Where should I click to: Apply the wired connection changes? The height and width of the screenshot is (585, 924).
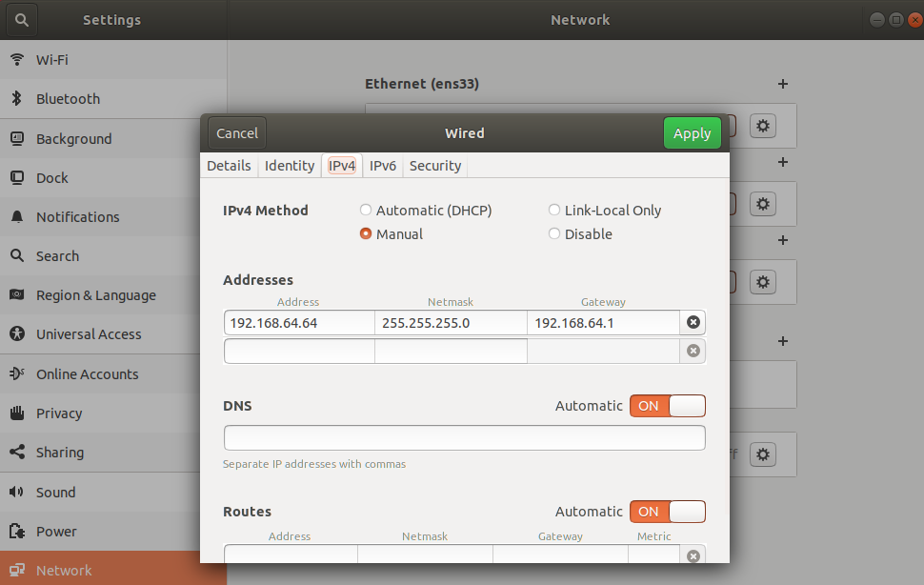point(692,133)
